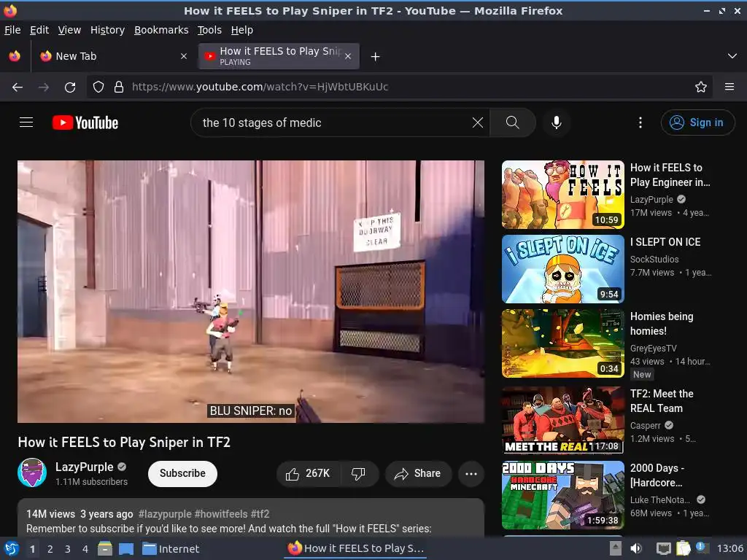Like the video with thumbs up

pyautogui.click(x=309, y=473)
